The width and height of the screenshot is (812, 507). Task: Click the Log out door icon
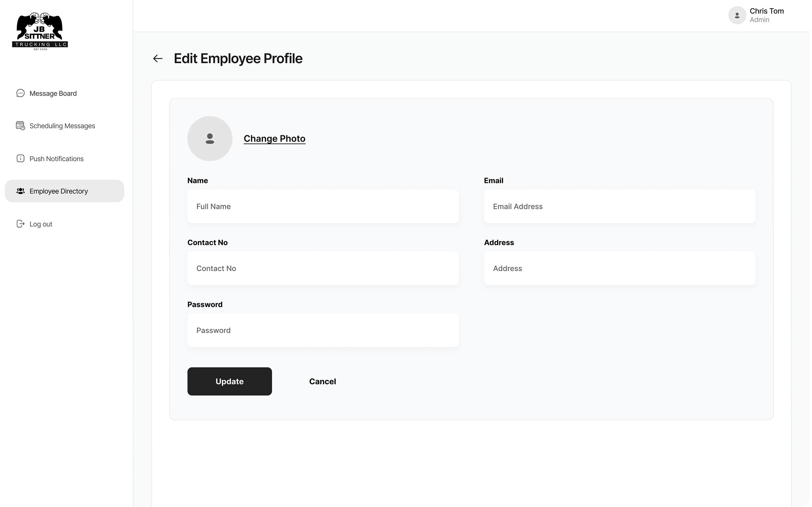click(x=20, y=224)
